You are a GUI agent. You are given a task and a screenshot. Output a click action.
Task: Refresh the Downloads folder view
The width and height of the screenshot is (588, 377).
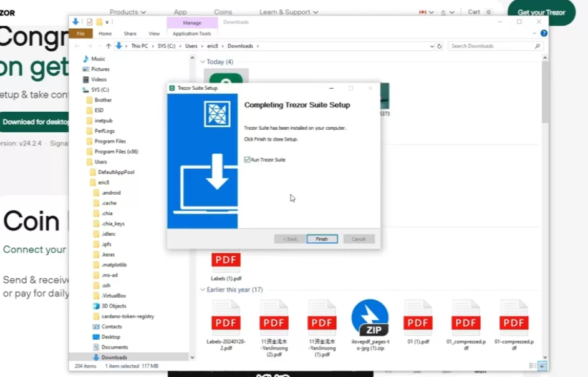(x=440, y=46)
